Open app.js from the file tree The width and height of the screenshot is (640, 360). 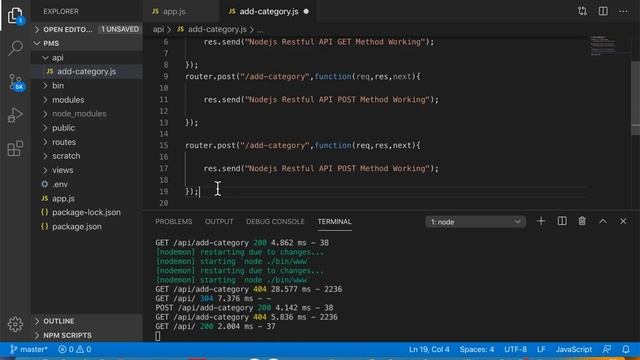point(87,199)
